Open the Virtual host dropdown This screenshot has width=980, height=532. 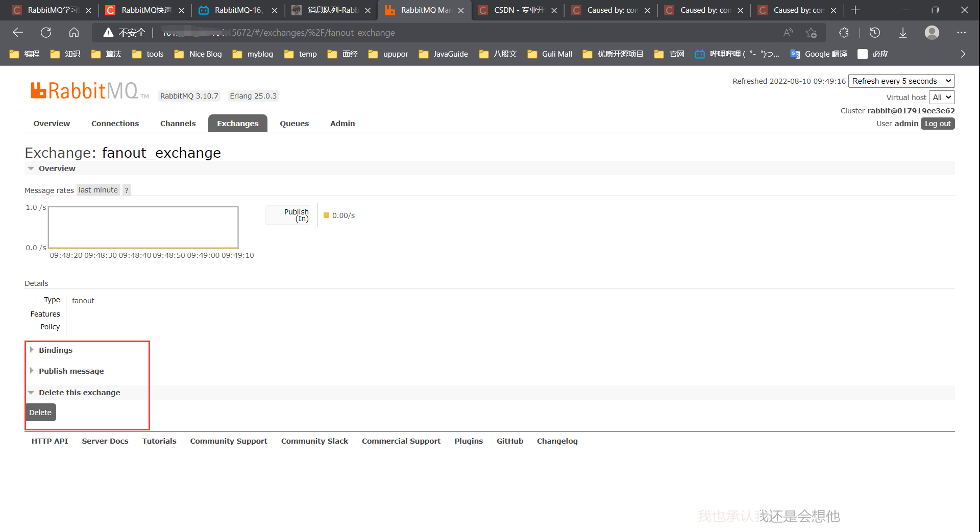[942, 97]
